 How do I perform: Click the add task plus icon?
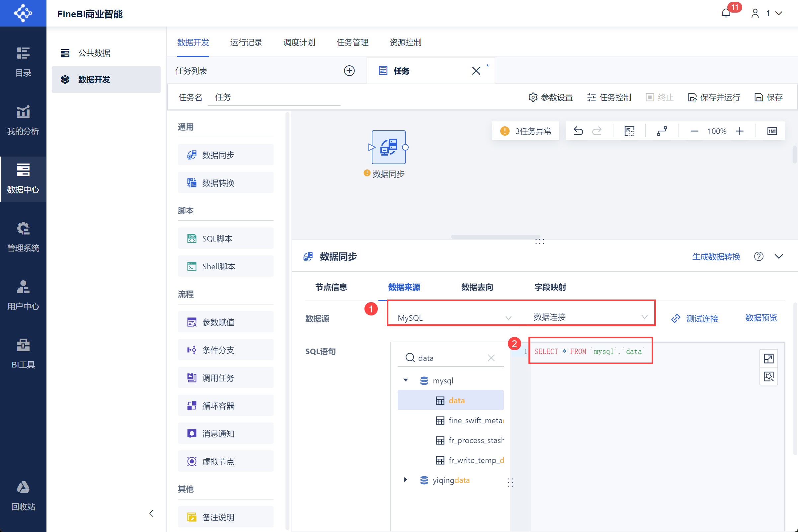(349, 71)
